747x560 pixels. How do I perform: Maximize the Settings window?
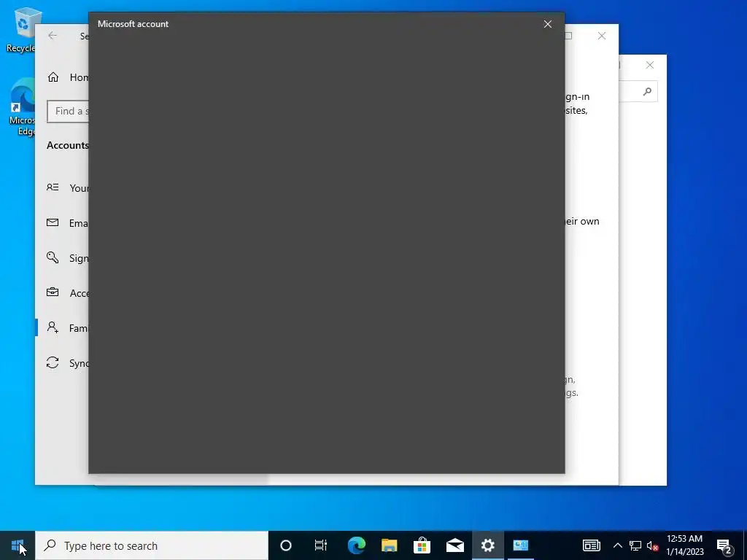[568, 36]
